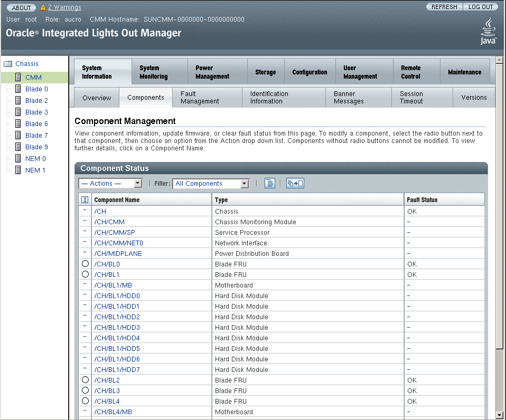
Task: Click the Blade 7 server icon
Action: coord(18,136)
